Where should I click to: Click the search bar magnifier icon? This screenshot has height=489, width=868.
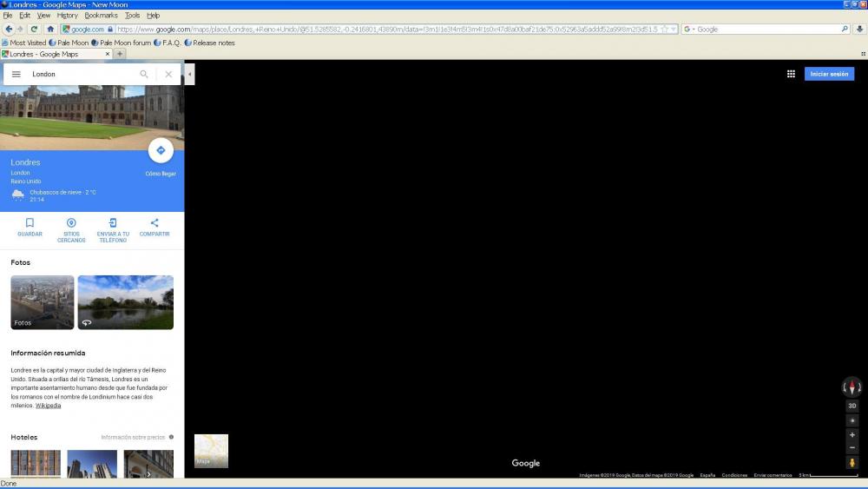(x=845, y=29)
